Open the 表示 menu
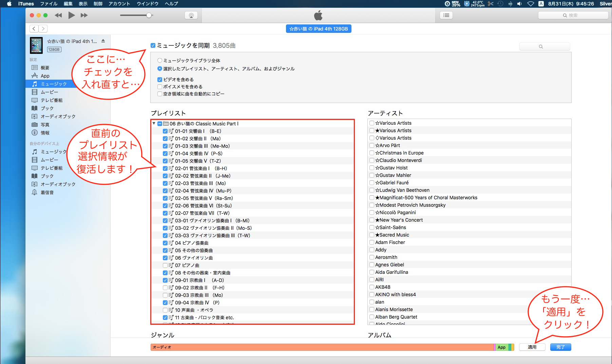Screen dimensions: 612x364 pyautogui.click(x=83, y=4)
